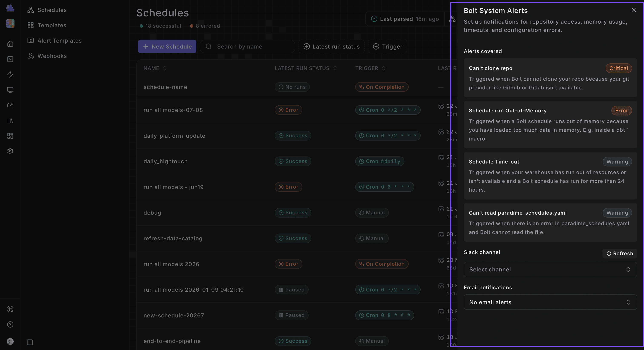Open Templates in the side navigation
Screen dimensions: 644x350
[47, 25]
